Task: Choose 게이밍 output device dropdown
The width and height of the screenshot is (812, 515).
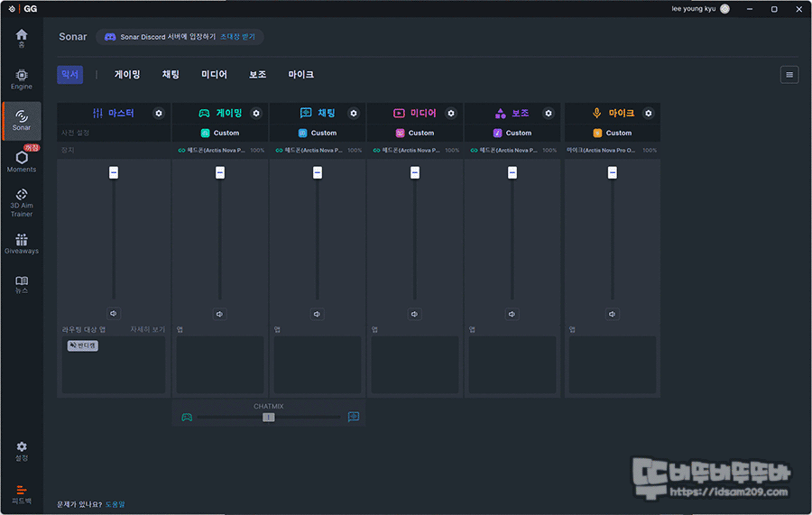Action: click(x=220, y=150)
